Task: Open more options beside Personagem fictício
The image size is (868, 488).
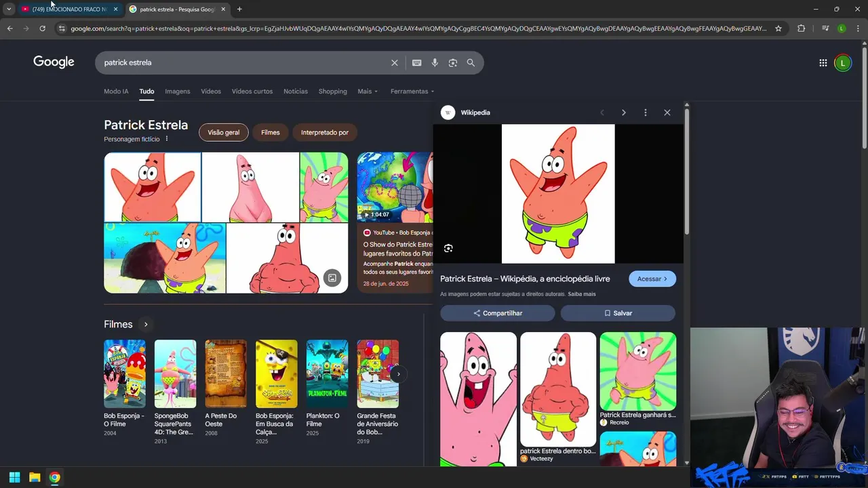Action: (166, 139)
